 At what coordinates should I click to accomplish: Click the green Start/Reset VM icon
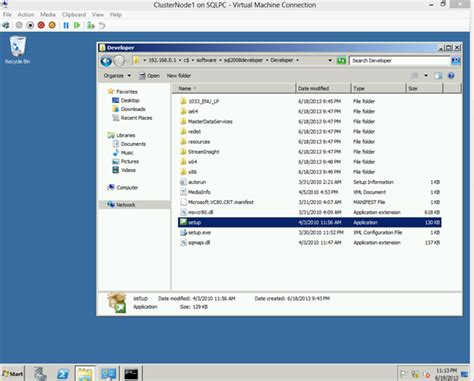pos(77,25)
